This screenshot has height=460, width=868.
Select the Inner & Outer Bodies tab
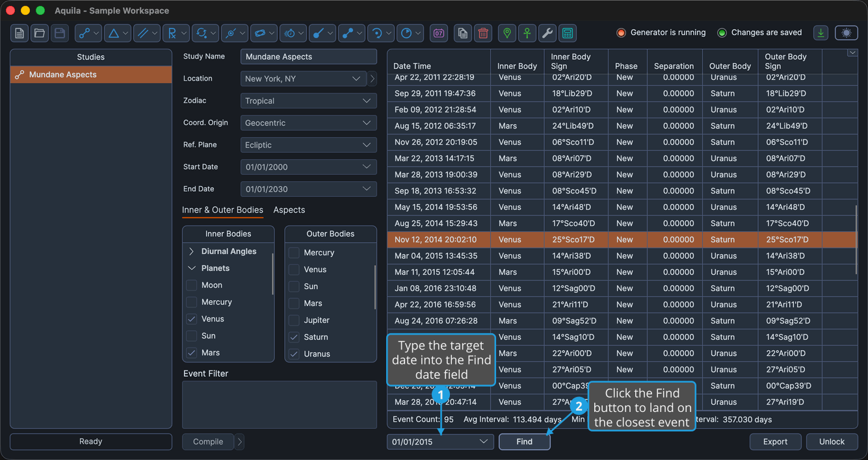222,210
